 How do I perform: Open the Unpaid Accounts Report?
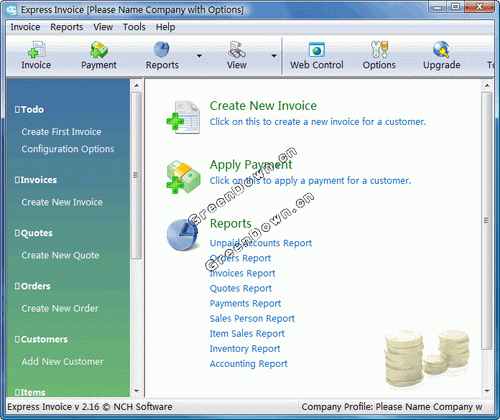tap(261, 243)
